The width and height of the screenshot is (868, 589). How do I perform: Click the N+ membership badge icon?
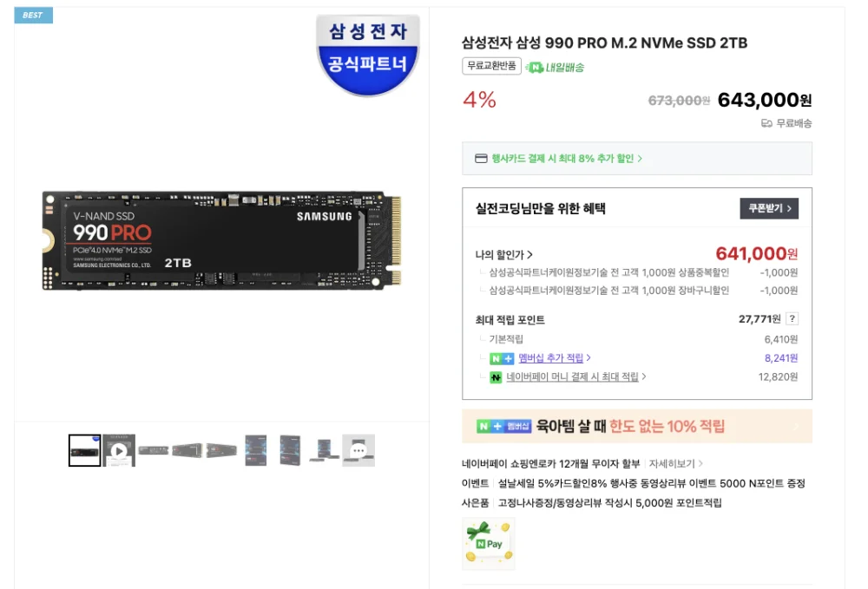(502, 359)
